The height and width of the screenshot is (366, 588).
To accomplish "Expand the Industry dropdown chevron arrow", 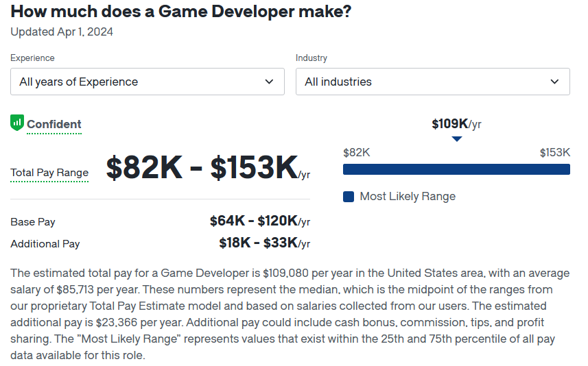I will click(x=554, y=82).
